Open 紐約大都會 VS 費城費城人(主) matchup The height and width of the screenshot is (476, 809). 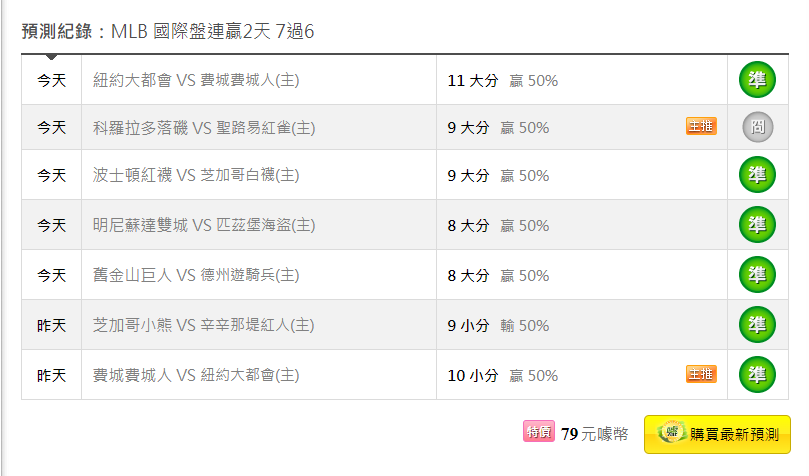tap(196, 80)
